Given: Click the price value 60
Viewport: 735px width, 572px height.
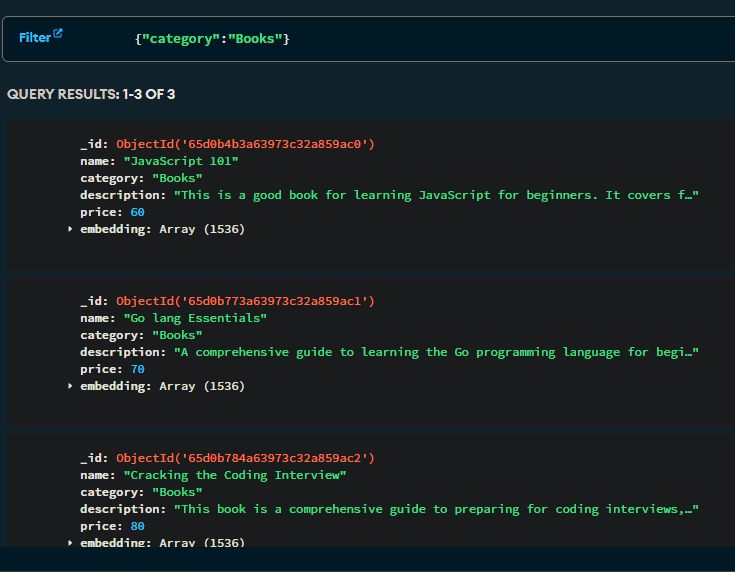Looking at the screenshot, I should (137, 212).
